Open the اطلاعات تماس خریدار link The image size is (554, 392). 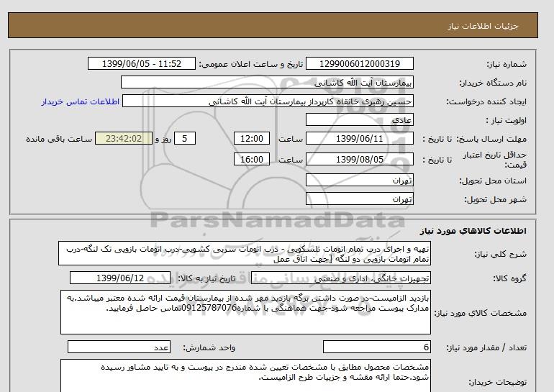80,101
